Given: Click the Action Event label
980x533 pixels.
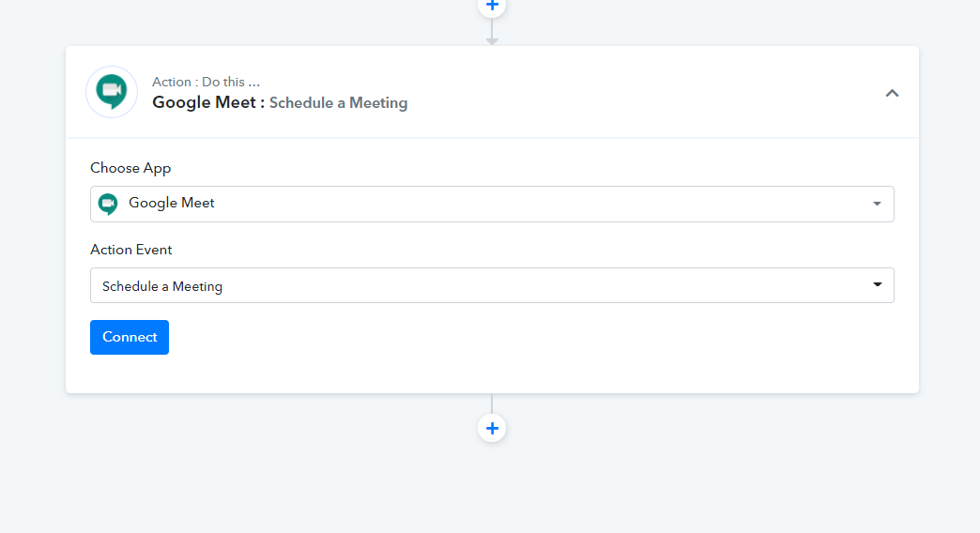Looking at the screenshot, I should pyautogui.click(x=131, y=250).
